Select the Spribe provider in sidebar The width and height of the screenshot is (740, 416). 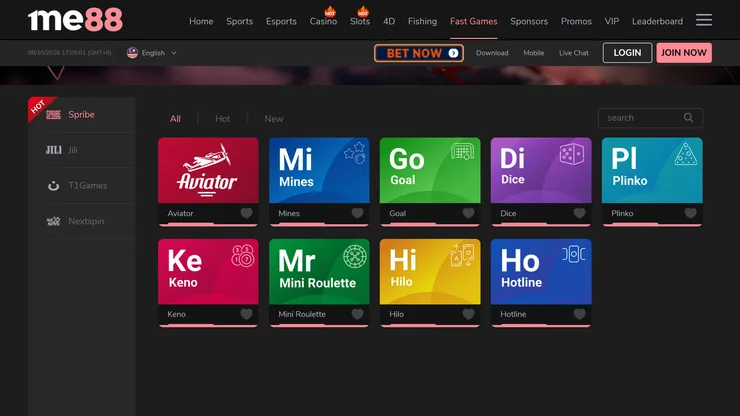click(x=82, y=115)
